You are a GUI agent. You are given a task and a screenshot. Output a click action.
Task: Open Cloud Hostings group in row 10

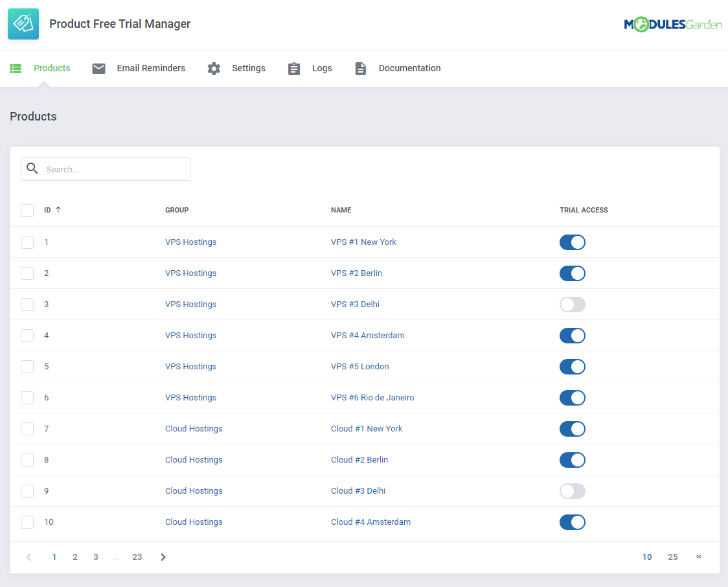click(194, 522)
